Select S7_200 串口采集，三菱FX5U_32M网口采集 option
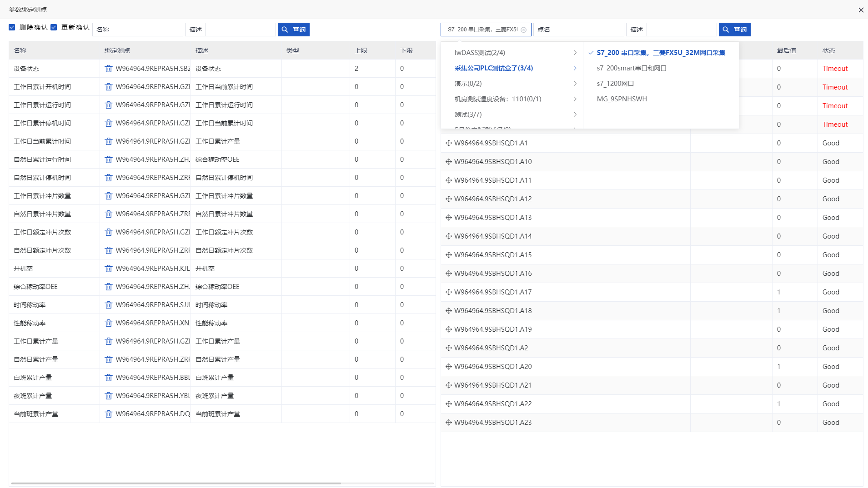This screenshot has height=488, width=868. point(661,53)
